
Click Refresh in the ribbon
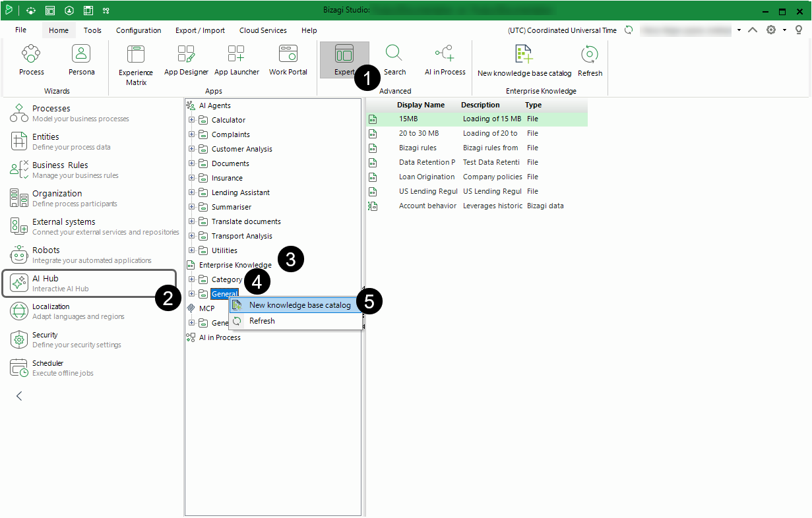(x=590, y=61)
